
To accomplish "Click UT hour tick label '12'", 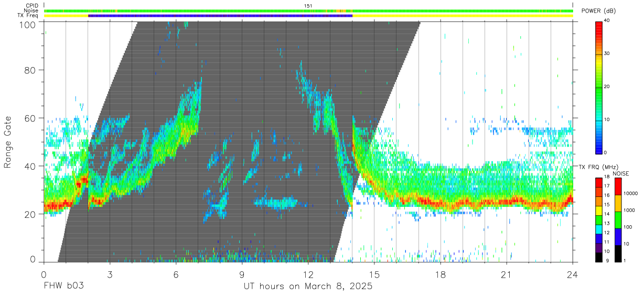I will click(x=308, y=274).
